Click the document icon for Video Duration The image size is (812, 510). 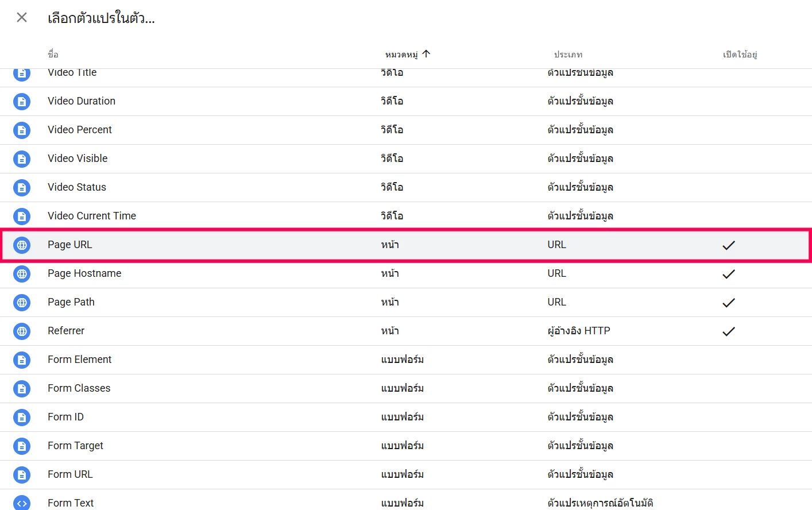tap(22, 102)
